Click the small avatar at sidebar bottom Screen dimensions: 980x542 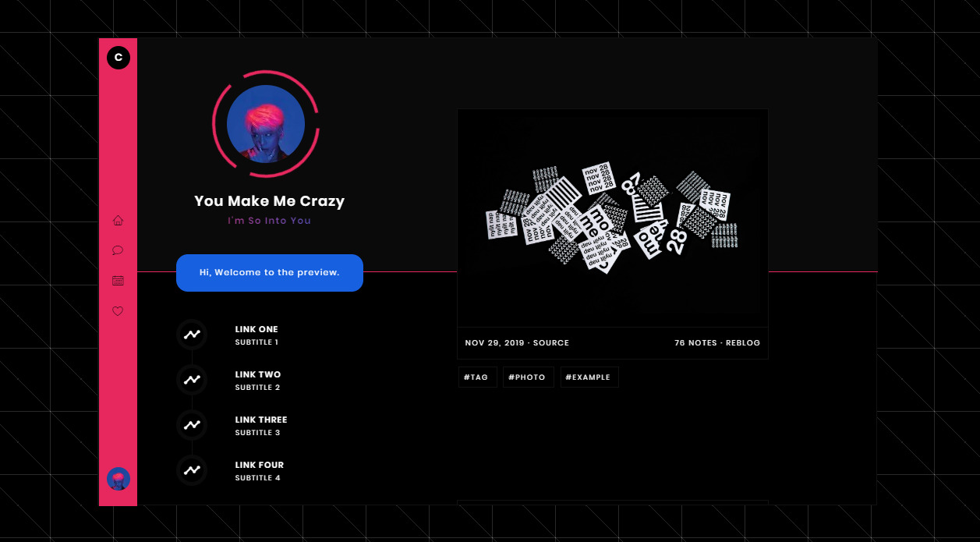click(119, 479)
